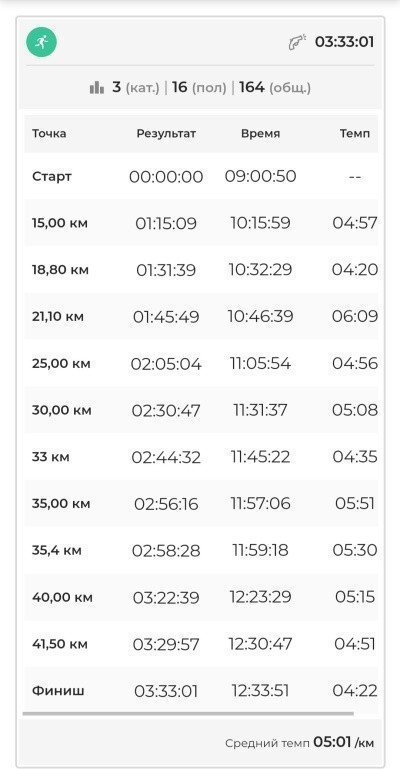Select the category place 3 (кат.)
Image resolution: width=400 pixels, height=769 pixels.
pyautogui.click(x=136, y=88)
